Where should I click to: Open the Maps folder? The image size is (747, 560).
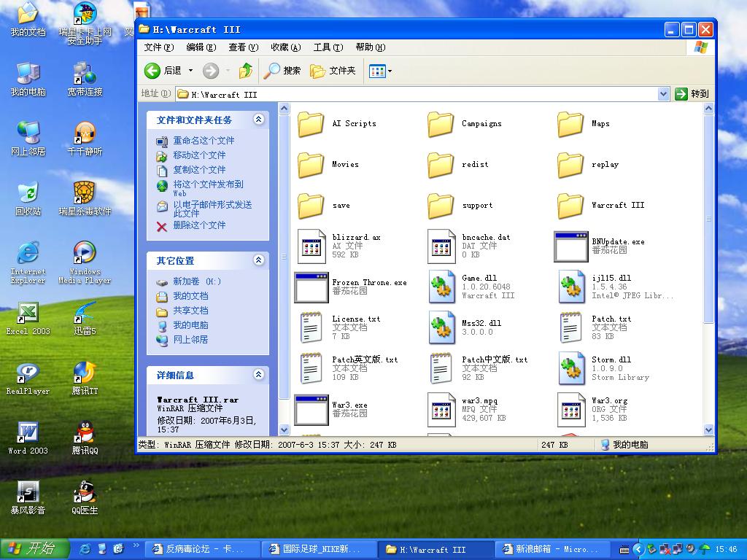584,124
